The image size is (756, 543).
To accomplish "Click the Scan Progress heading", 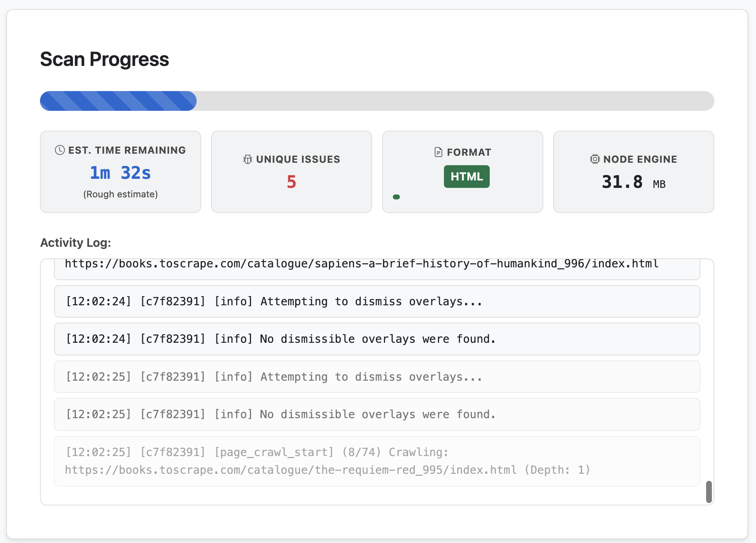I will click(104, 59).
